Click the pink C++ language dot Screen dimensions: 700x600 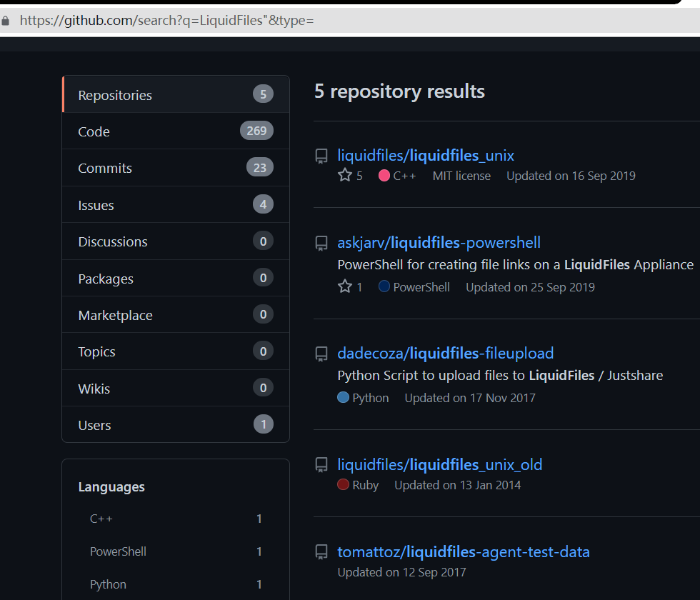(384, 176)
